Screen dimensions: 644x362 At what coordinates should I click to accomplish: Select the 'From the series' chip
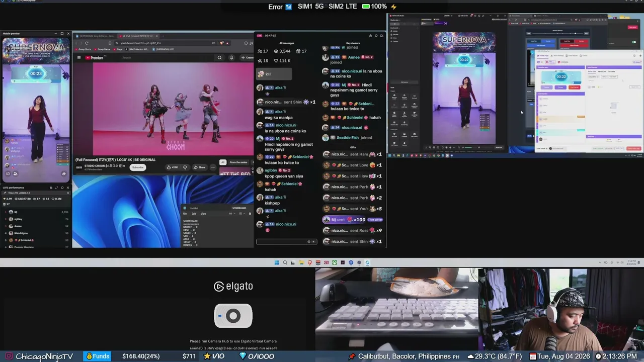click(238, 162)
